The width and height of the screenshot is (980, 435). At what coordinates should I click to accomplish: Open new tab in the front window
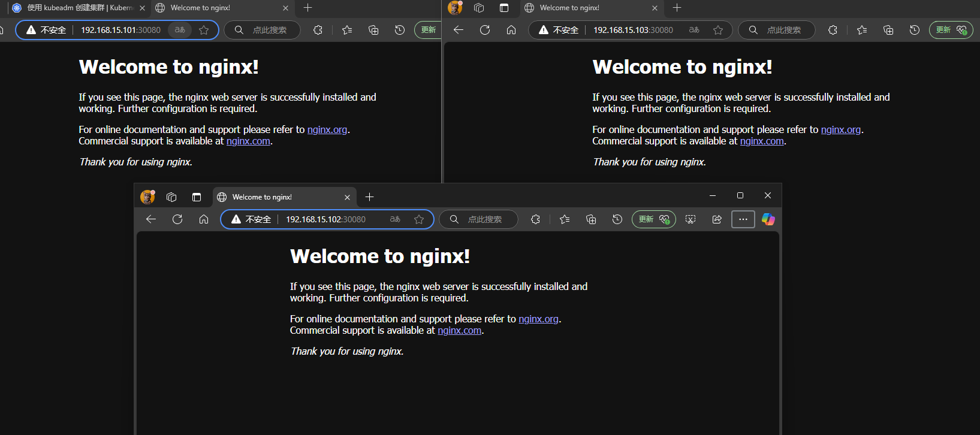pos(370,197)
